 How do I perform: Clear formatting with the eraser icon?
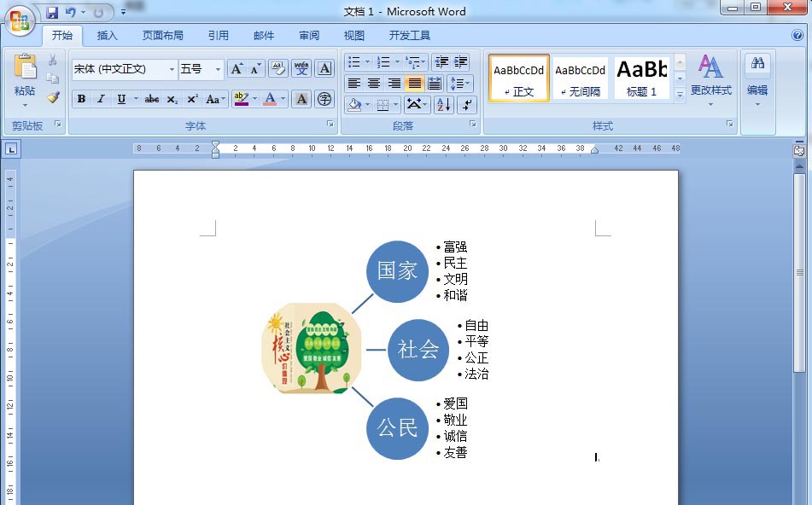[x=278, y=68]
